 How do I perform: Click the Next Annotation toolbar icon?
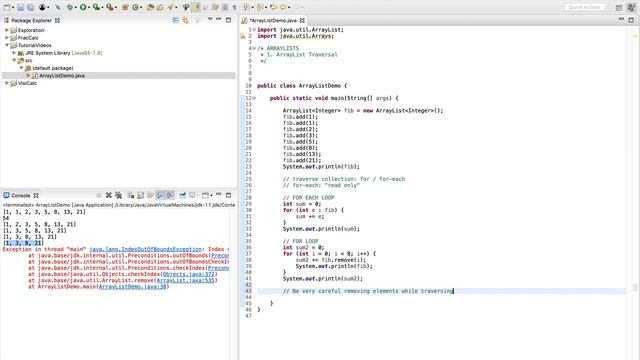click(246, 7)
